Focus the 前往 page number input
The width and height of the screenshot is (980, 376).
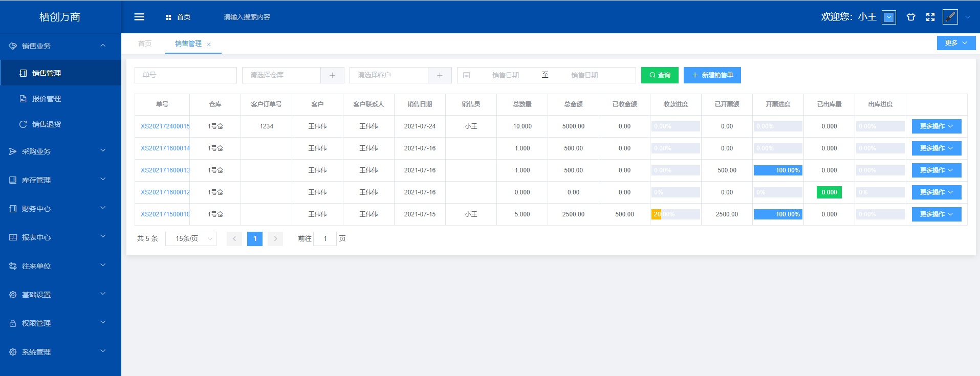point(325,239)
